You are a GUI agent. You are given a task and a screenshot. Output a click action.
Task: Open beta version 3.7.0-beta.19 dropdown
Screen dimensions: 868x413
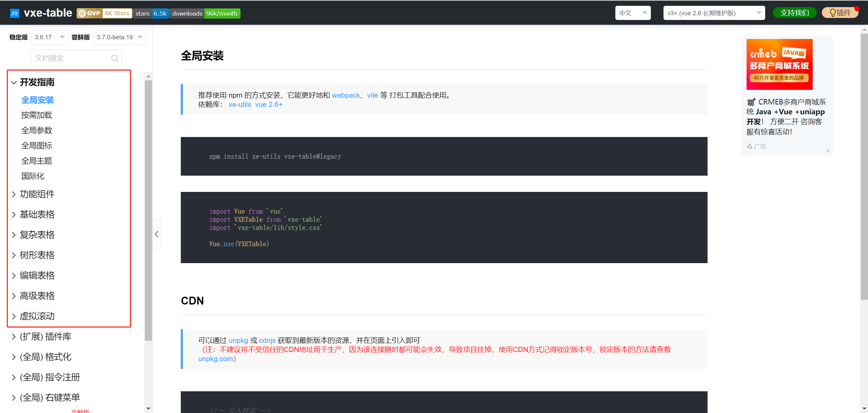pyautogui.click(x=119, y=37)
